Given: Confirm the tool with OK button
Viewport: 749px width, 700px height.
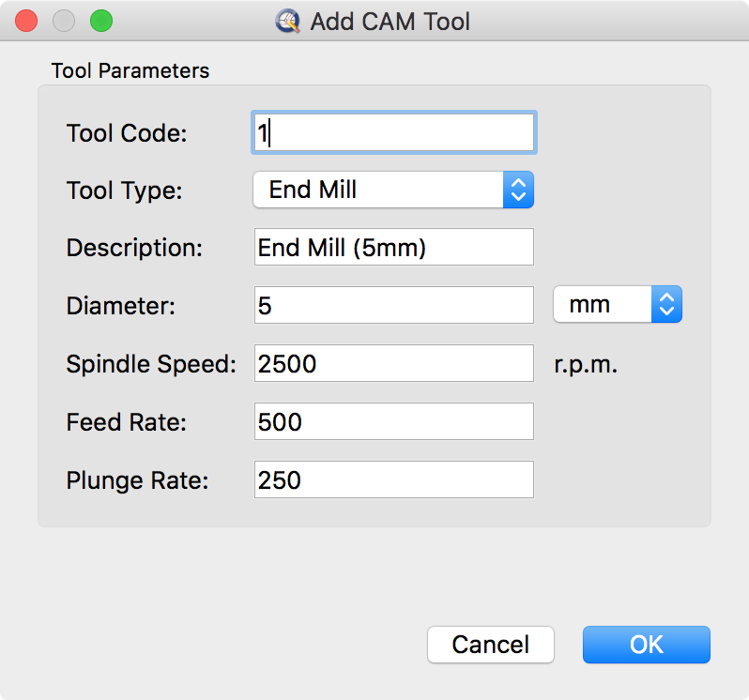Looking at the screenshot, I should [646, 645].
